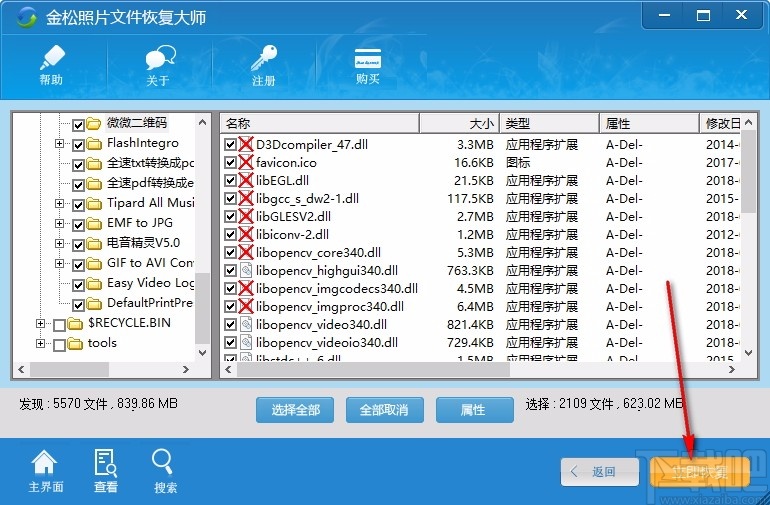Uncheck libopencv_imgcodecs340.dll checkbox
The height and width of the screenshot is (505, 770).
pos(230,288)
